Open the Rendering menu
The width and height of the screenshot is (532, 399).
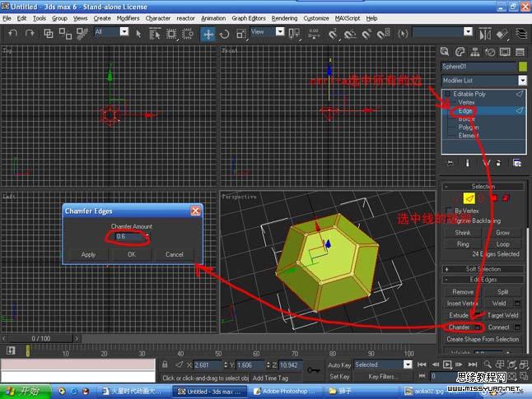[x=284, y=18]
